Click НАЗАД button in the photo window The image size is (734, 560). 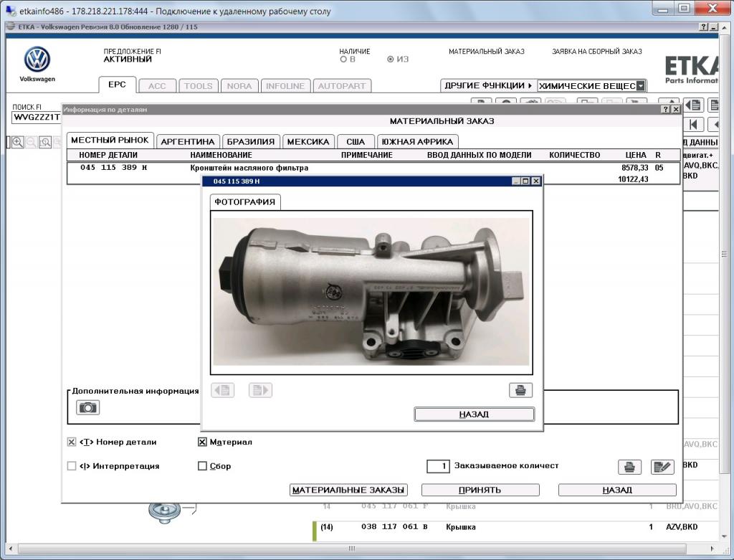(x=475, y=414)
